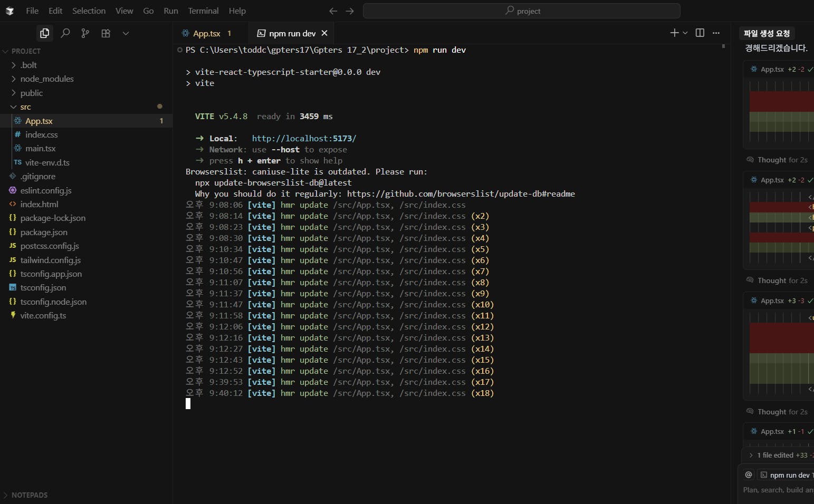Create a new terminal with plus icon
Screen dimensions: 814x504
[674, 33]
